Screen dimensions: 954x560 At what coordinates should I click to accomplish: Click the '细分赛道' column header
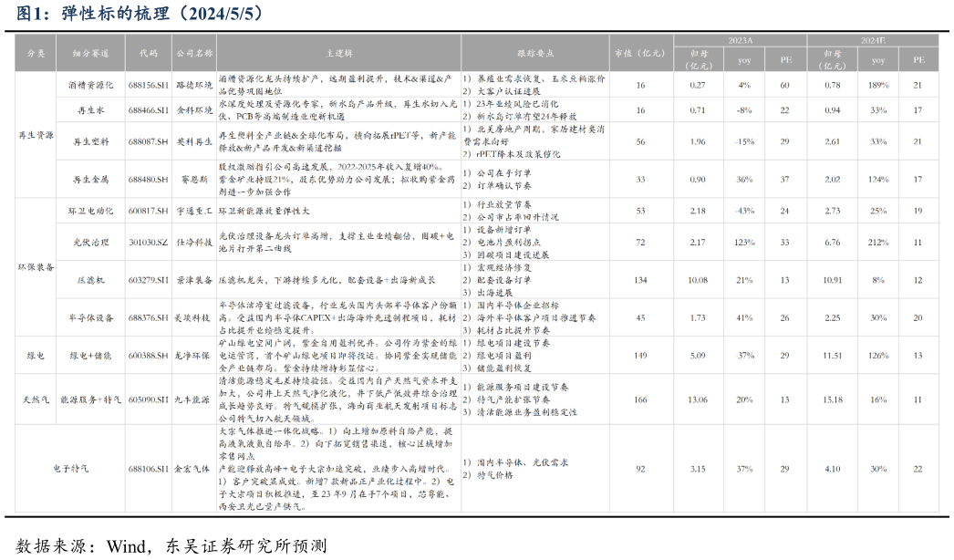90,54
